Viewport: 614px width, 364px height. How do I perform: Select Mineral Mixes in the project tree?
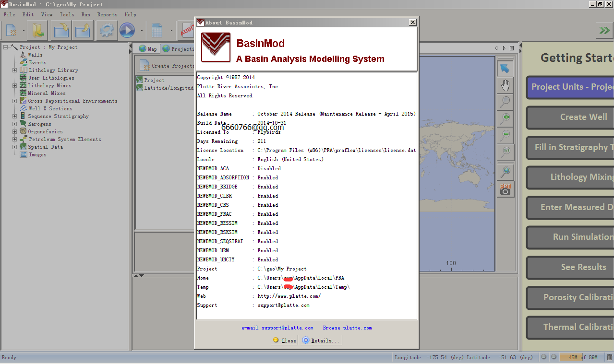(x=47, y=93)
